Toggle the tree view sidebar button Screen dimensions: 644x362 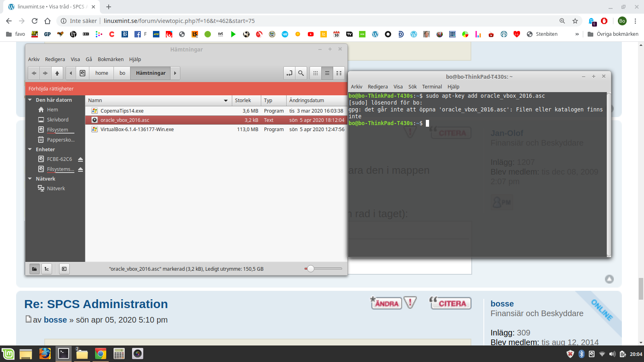[47, 269]
